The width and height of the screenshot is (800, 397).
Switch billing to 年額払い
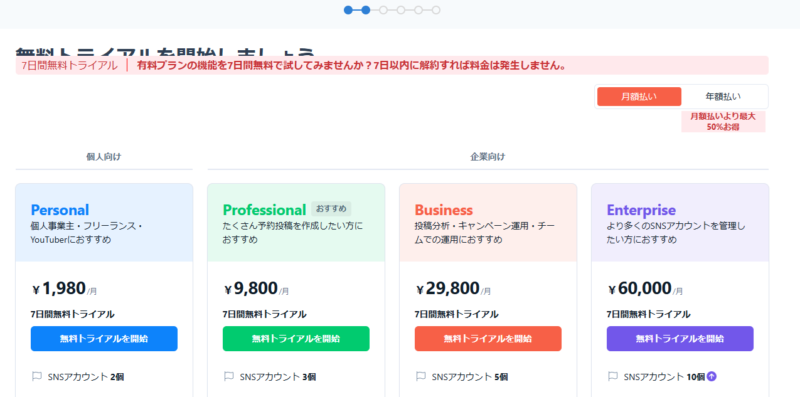click(x=723, y=96)
